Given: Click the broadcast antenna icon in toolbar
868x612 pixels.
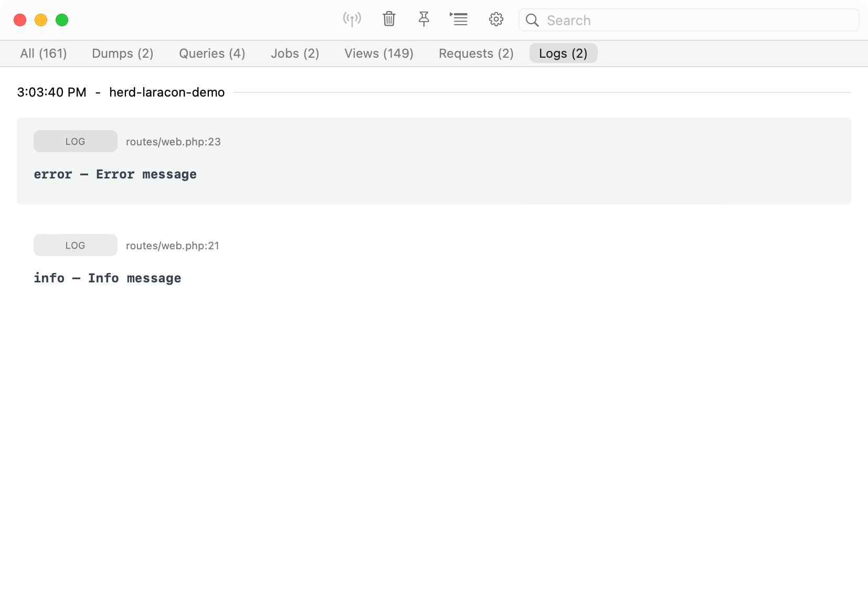Looking at the screenshot, I should [352, 20].
